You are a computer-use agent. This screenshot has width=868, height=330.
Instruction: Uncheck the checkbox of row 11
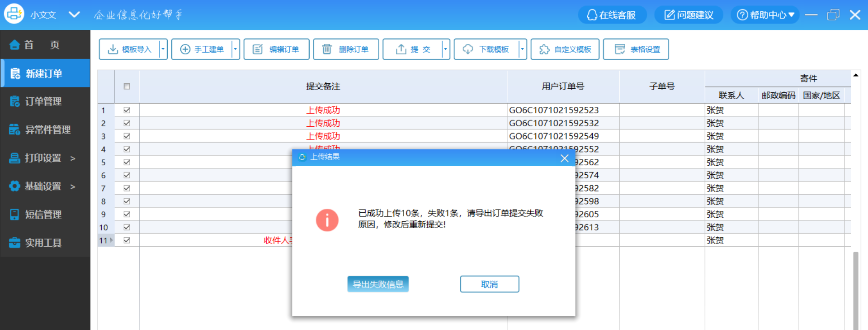click(127, 240)
